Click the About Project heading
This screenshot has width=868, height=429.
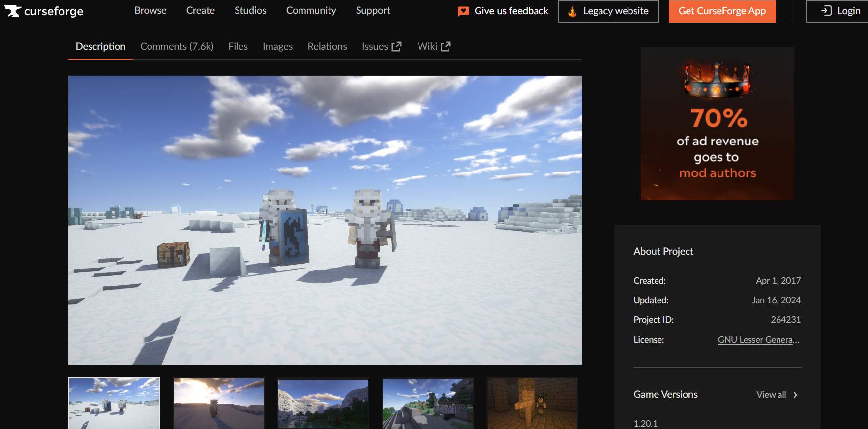click(663, 251)
